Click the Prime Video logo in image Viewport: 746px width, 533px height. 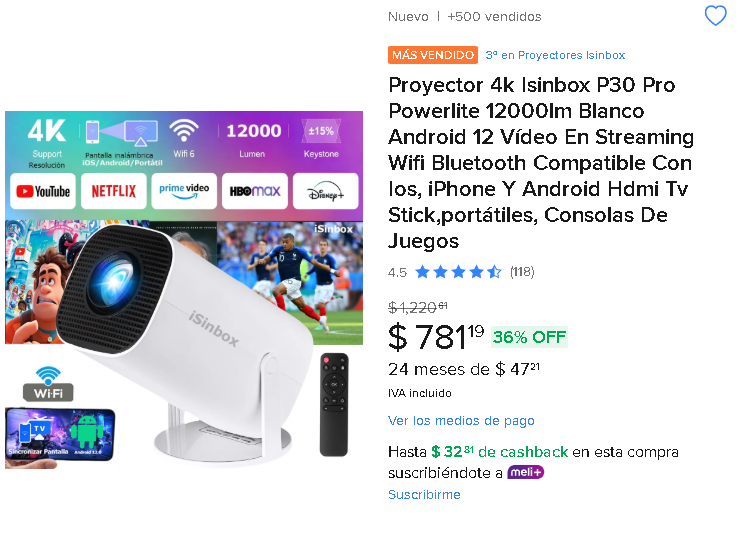[x=184, y=191]
